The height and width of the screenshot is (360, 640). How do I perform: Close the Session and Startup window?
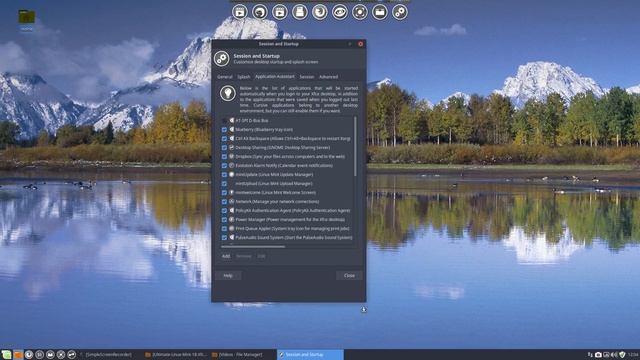pyautogui.click(x=360, y=44)
